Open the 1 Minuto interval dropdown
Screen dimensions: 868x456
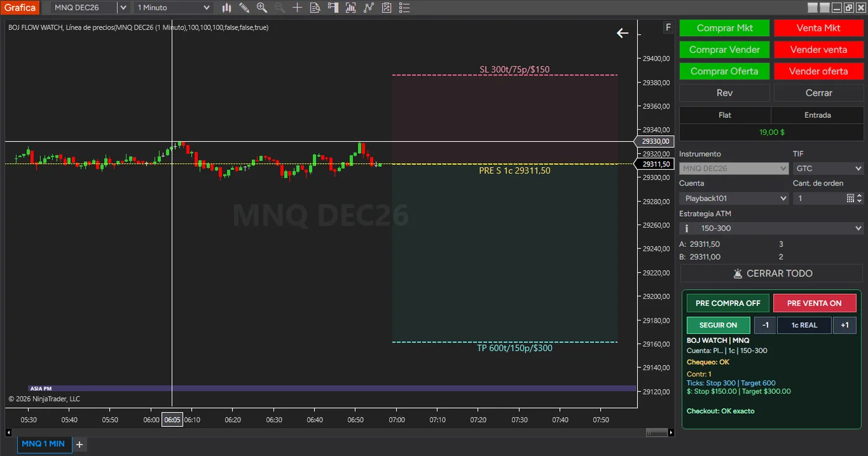[x=174, y=7]
